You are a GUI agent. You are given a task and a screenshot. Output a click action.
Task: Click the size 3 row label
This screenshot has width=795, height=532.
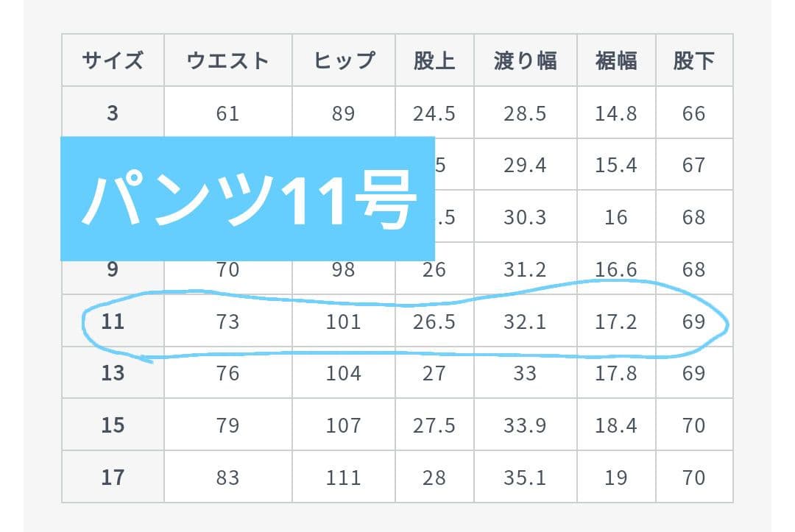click(x=113, y=113)
